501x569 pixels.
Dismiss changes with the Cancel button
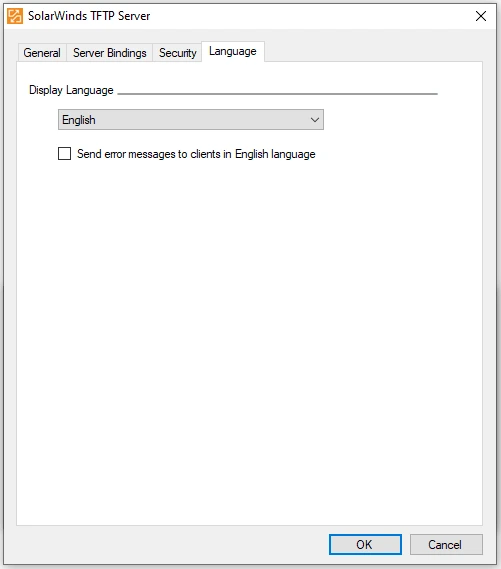(446, 544)
